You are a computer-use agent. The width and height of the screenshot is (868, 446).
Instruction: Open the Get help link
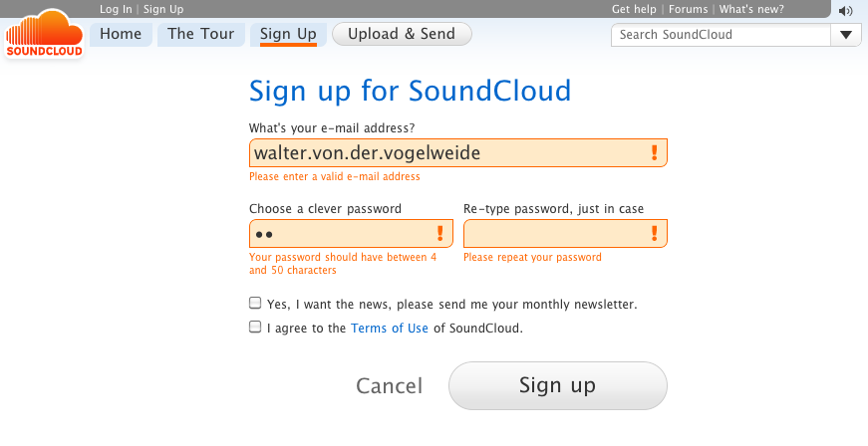tap(634, 9)
